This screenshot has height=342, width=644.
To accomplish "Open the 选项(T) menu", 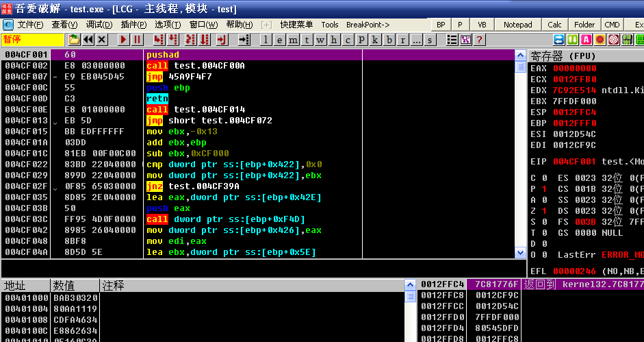I will tap(168, 25).
